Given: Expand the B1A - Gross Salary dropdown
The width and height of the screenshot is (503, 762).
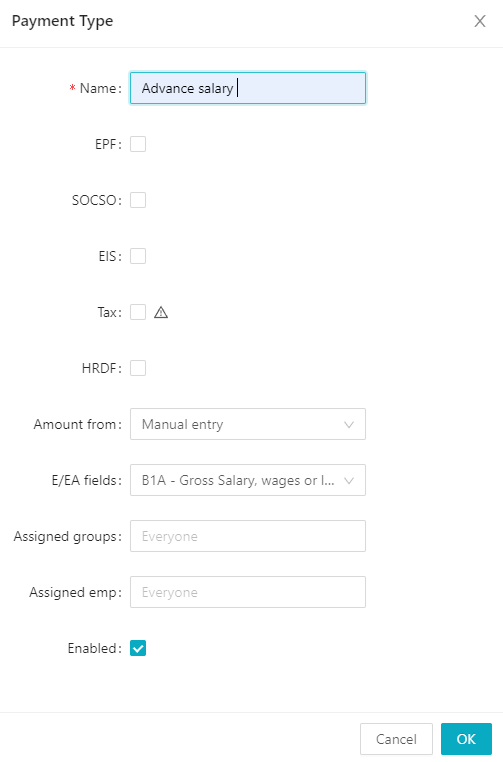Looking at the screenshot, I should (248, 480).
